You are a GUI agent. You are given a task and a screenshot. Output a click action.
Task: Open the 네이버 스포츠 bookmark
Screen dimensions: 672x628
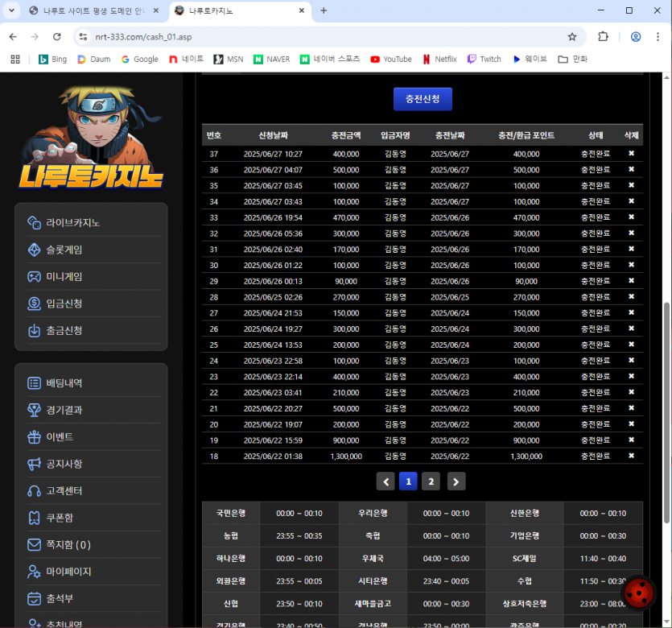[x=330, y=59]
